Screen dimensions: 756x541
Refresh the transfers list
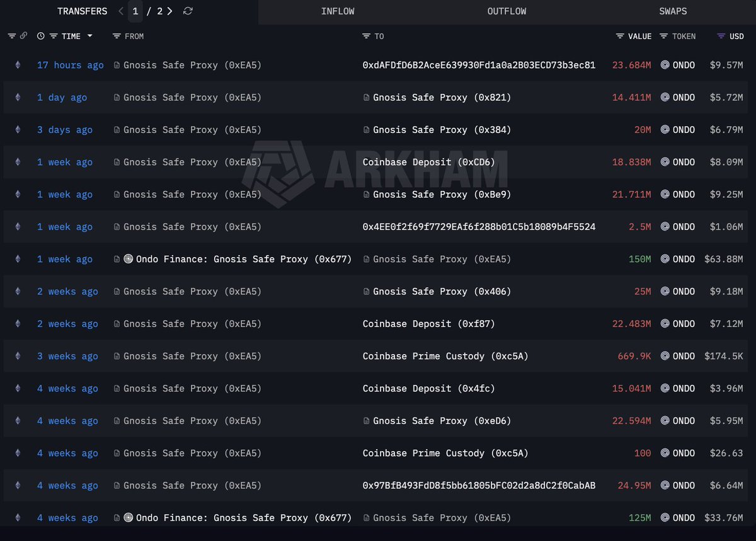(x=188, y=11)
